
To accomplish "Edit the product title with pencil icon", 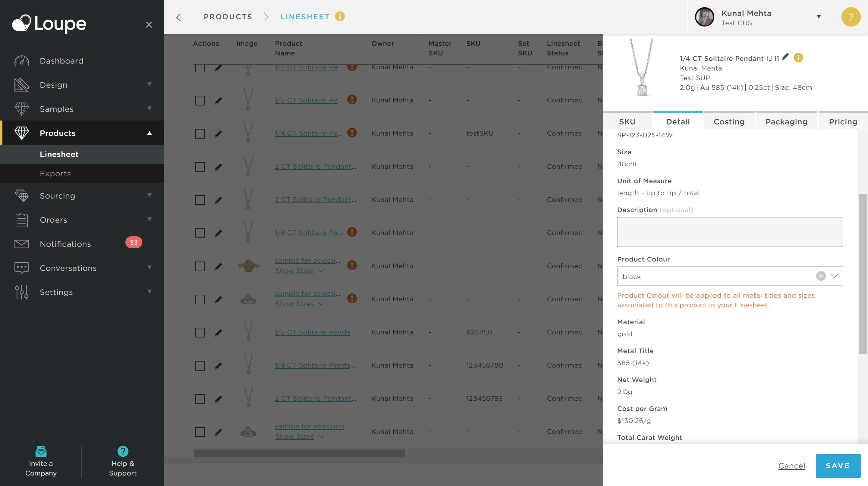I will [x=785, y=57].
